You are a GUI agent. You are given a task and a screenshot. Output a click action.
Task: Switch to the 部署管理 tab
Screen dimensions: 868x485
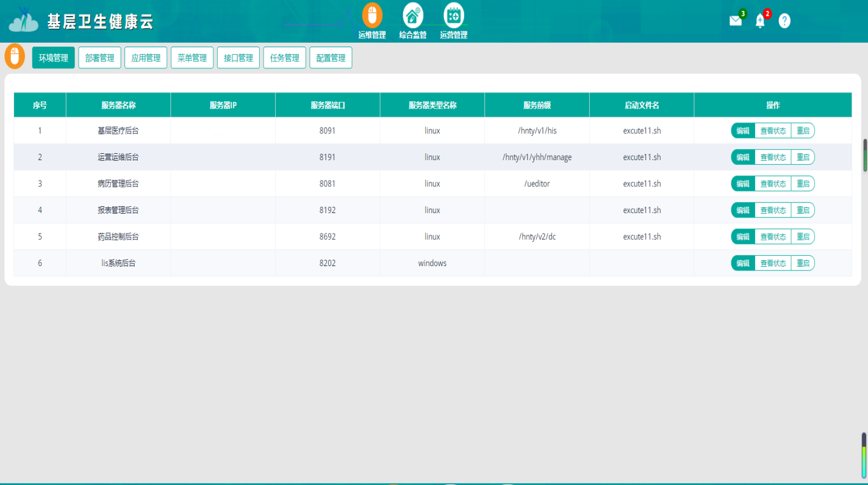[100, 57]
